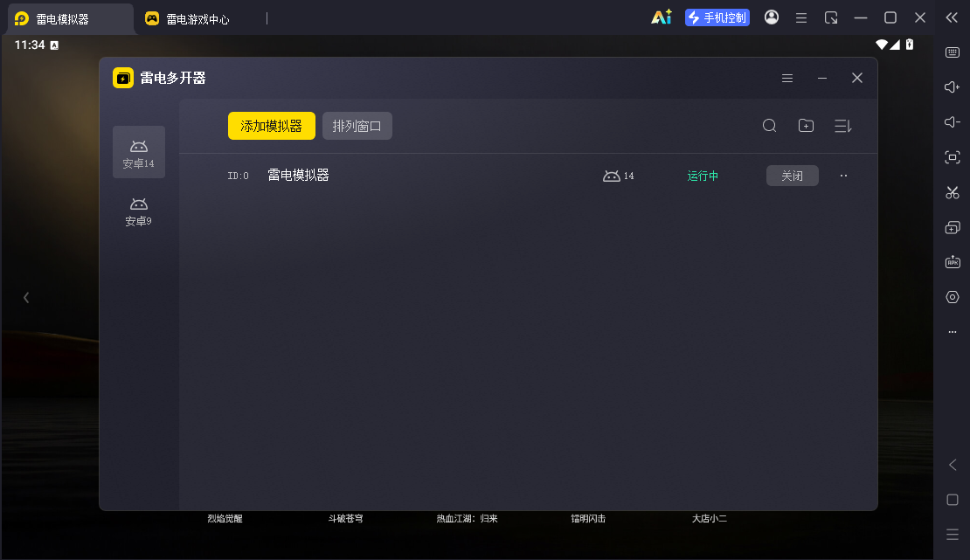
Task: Click the left arrow on the emulator screen
Action: pos(26,298)
